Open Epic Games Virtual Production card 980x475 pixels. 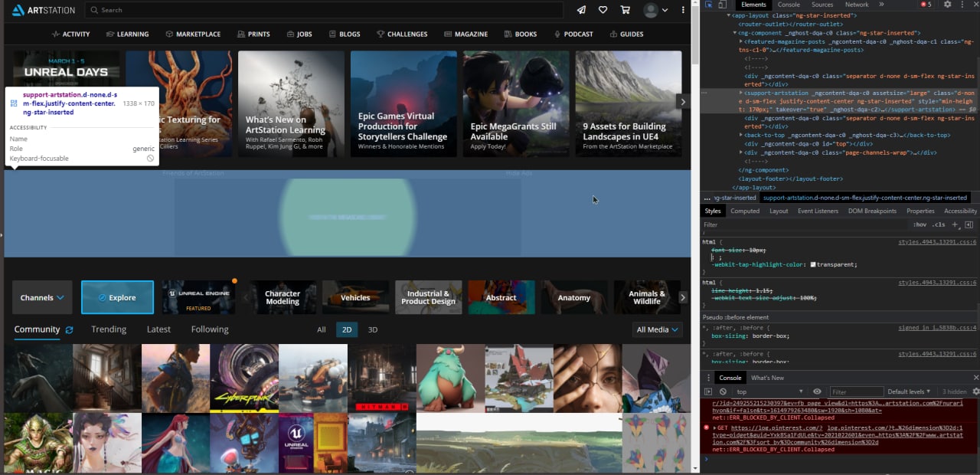pyautogui.click(x=403, y=103)
